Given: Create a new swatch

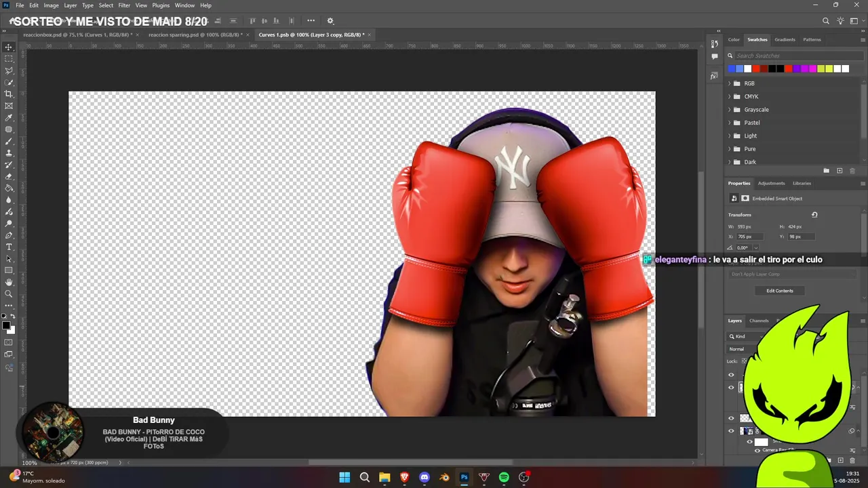Looking at the screenshot, I should (840, 171).
